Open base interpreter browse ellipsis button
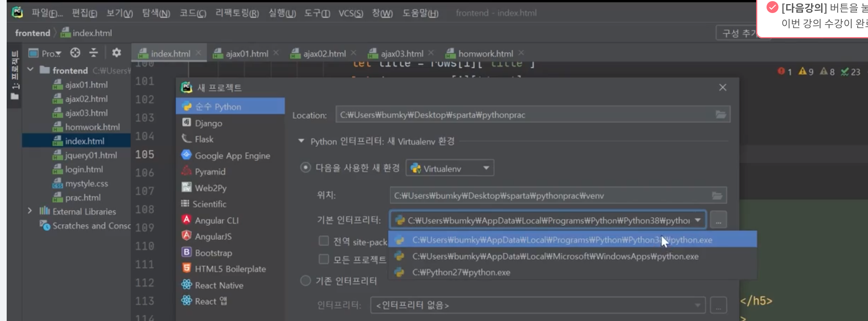 click(718, 220)
